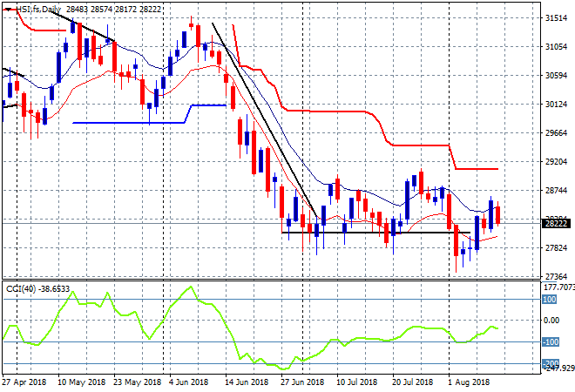Select the chart title HSI,fs,Daily
575x392 pixels.
click(x=38, y=10)
